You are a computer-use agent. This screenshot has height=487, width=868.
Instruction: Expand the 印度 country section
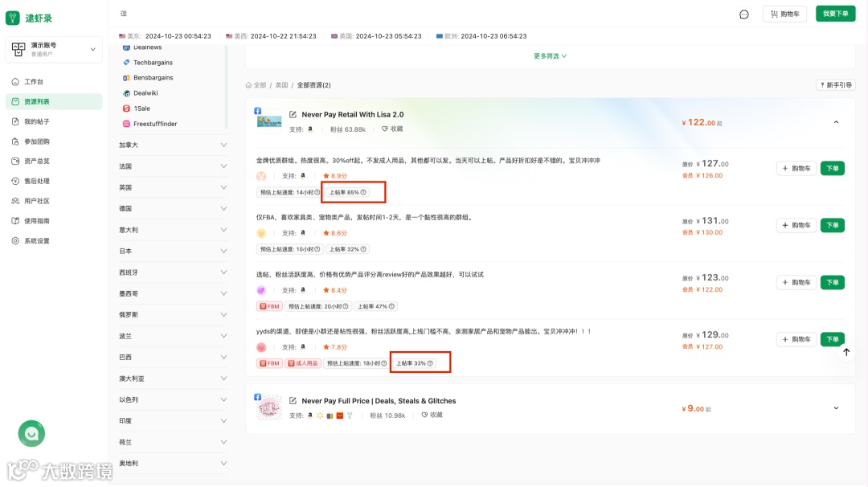point(173,420)
